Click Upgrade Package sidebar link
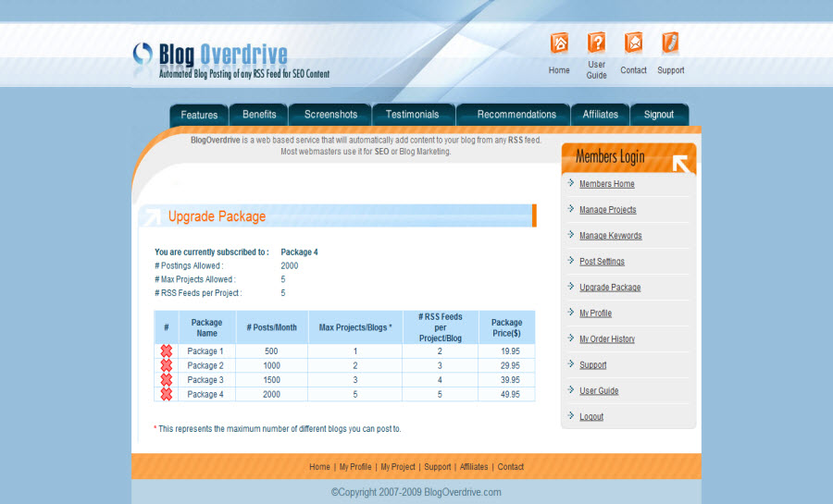Screen dimensions: 833x504 [610, 288]
